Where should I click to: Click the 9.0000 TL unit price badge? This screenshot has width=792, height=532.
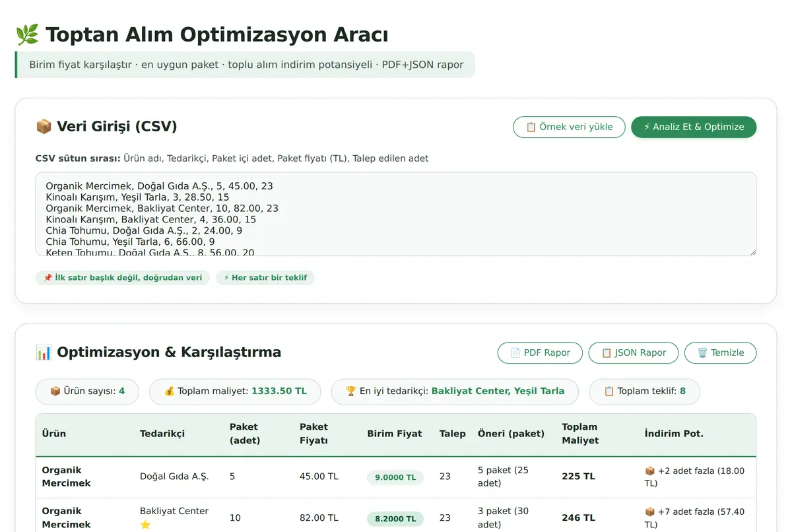pos(395,477)
